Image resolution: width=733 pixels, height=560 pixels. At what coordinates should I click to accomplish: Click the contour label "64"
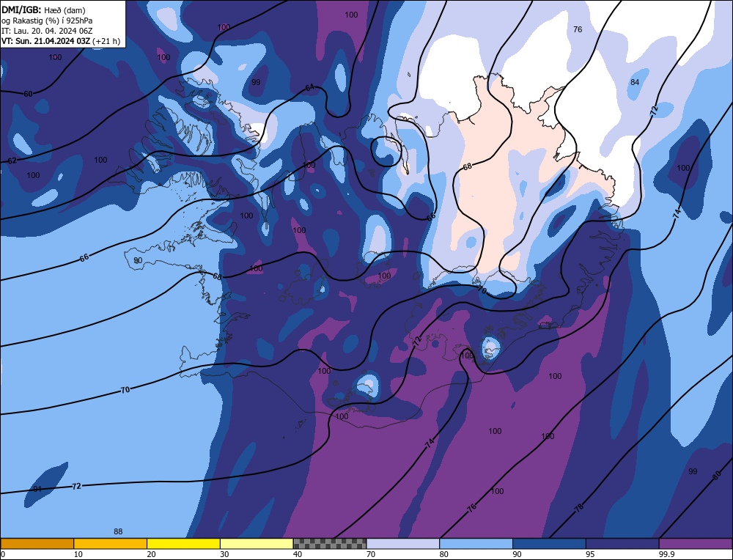click(309, 88)
